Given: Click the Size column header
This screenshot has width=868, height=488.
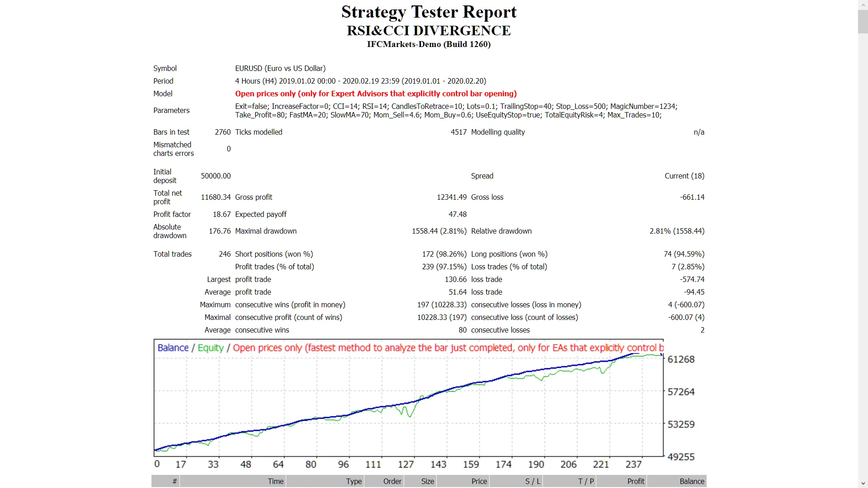Looking at the screenshot, I should [x=427, y=481].
